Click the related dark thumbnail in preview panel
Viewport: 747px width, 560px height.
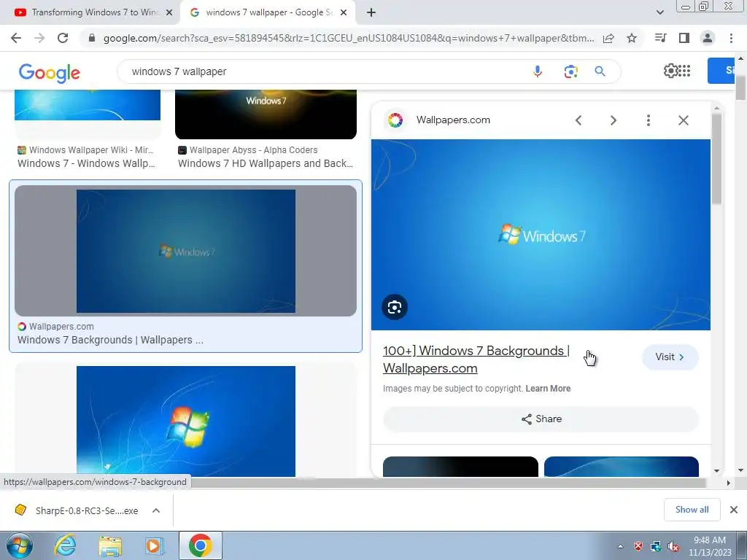tap(460, 466)
